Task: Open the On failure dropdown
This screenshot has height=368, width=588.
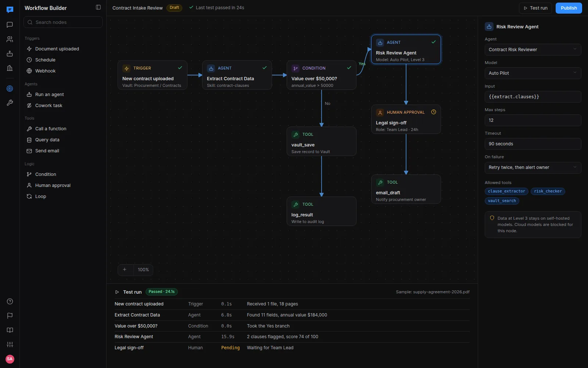Action: coord(533,167)
